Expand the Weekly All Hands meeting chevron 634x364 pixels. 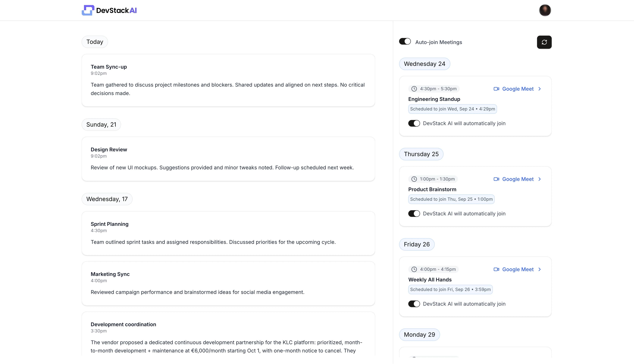click(539, 269)
